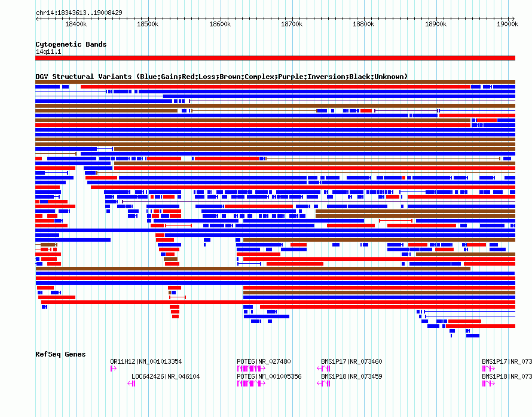Open the BMS1P17|NR_073460 label

[351, 361]
